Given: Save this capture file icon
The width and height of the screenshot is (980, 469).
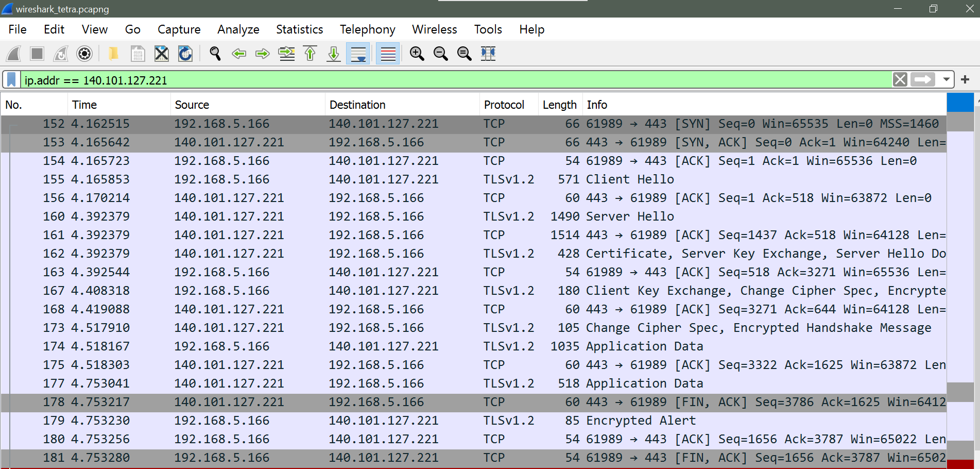Looking at the screenshot, I should point(137,54).
